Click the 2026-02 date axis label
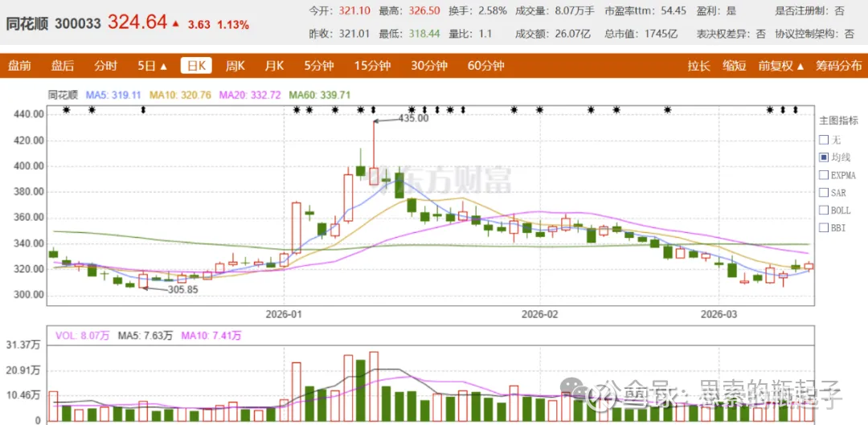 (x=540, y=315)
